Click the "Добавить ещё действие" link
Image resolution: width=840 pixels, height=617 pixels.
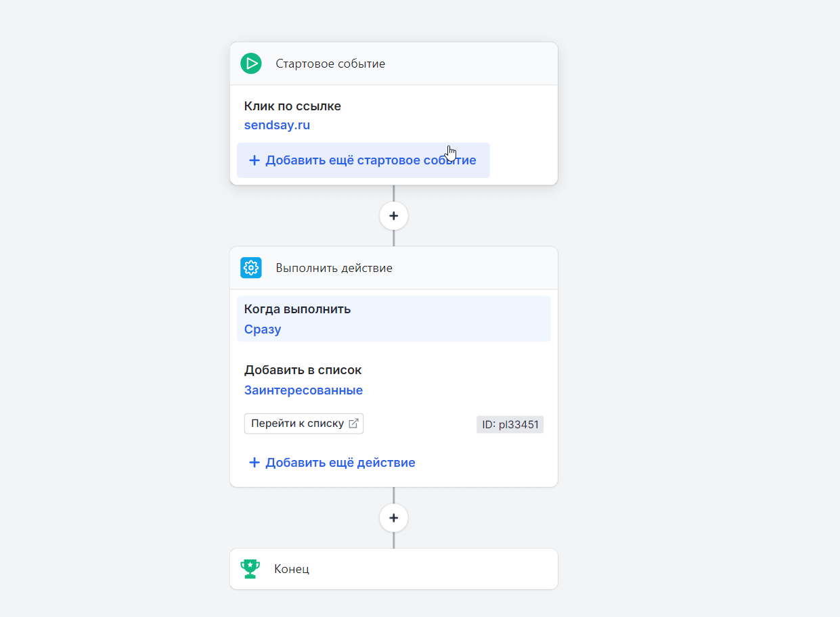(340, 462)
